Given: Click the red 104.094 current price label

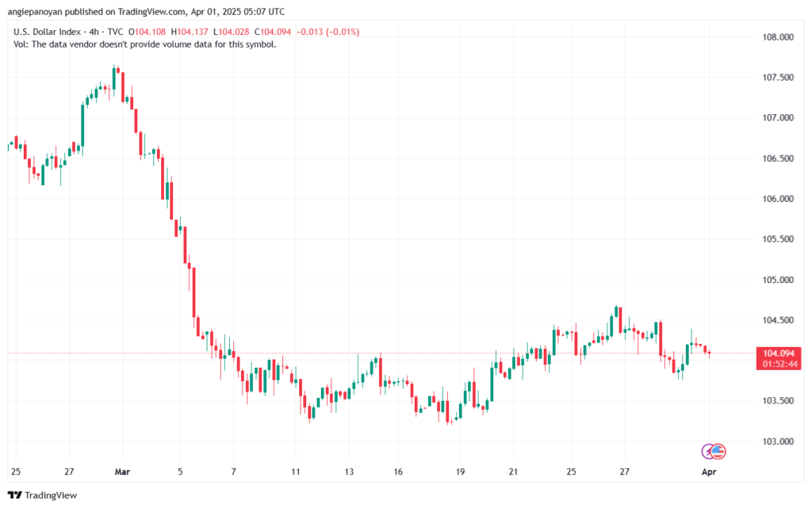Looking at the screenshot, I should tap(777, 353).
